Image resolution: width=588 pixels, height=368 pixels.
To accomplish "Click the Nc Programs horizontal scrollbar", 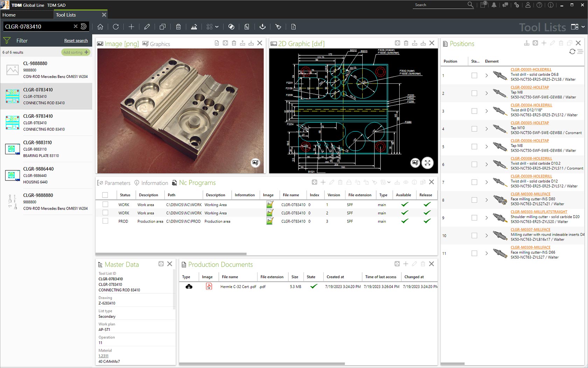I will pos(171,254).
